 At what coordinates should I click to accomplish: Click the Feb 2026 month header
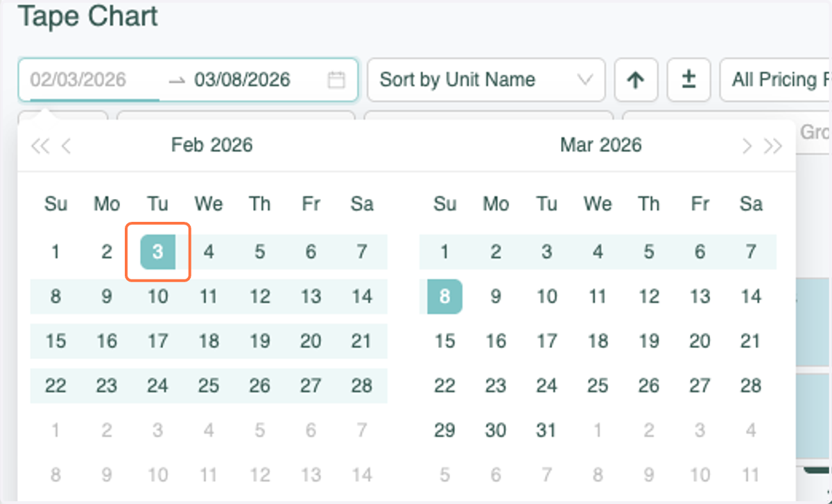[x=212, y=145]
